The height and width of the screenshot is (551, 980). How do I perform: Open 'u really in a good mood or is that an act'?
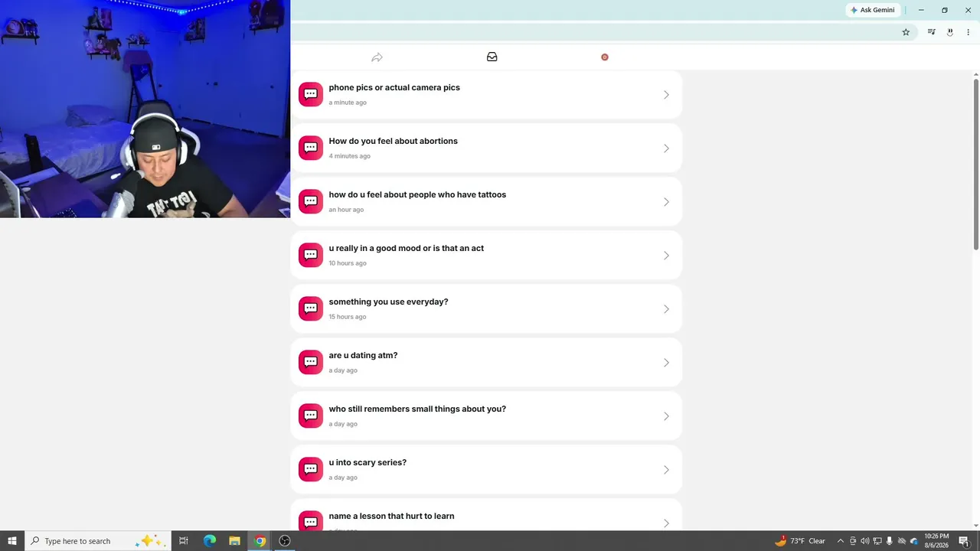tap(486, 256)
